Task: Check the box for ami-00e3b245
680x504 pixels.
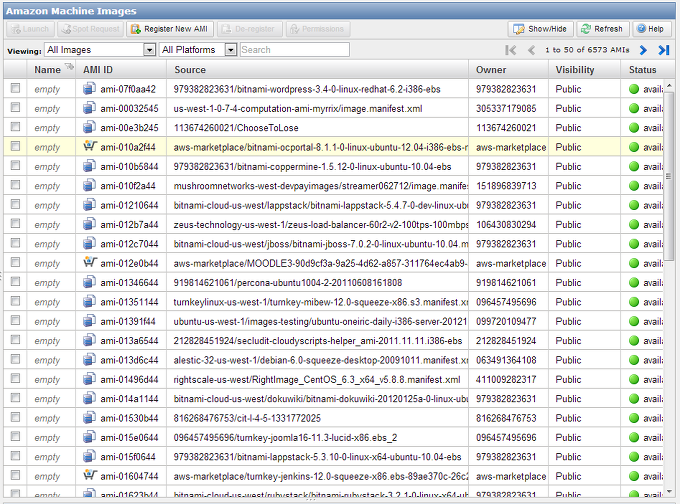Action: click(x=16, y=127)
